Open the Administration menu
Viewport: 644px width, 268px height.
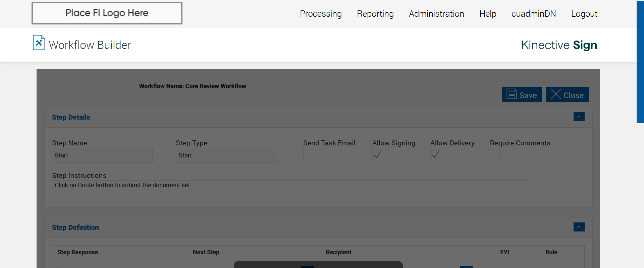[436, 14]
